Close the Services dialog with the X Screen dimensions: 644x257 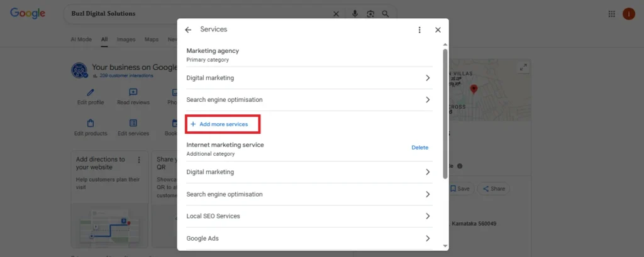(438, 30)
